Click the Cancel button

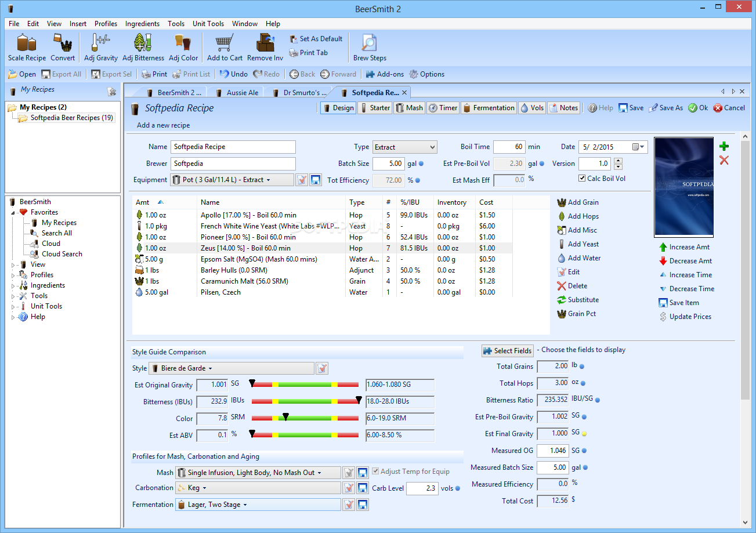729,108
